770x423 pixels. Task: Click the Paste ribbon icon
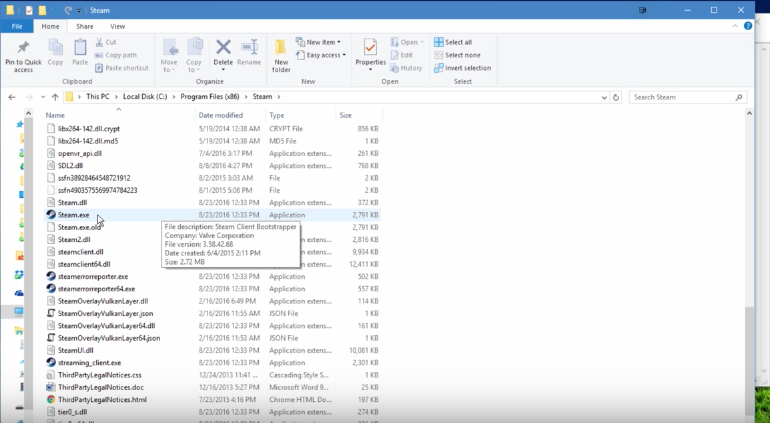(x=80, y=48)
